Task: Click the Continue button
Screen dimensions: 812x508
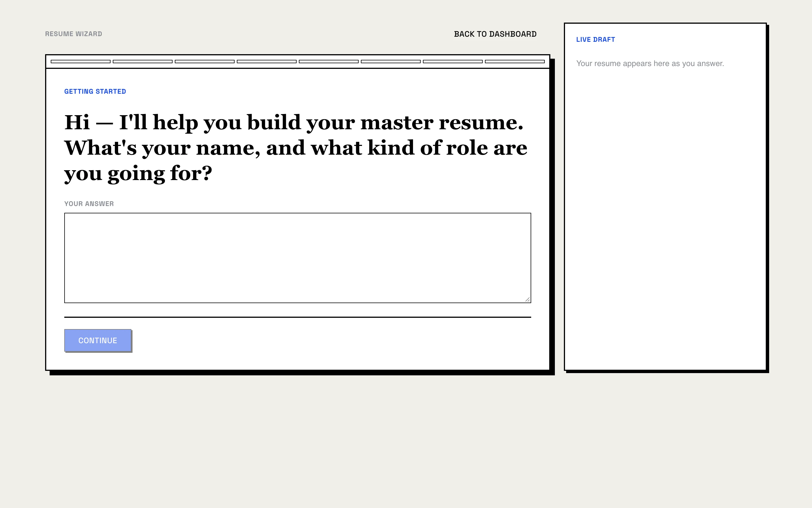Action: (98, 340)
